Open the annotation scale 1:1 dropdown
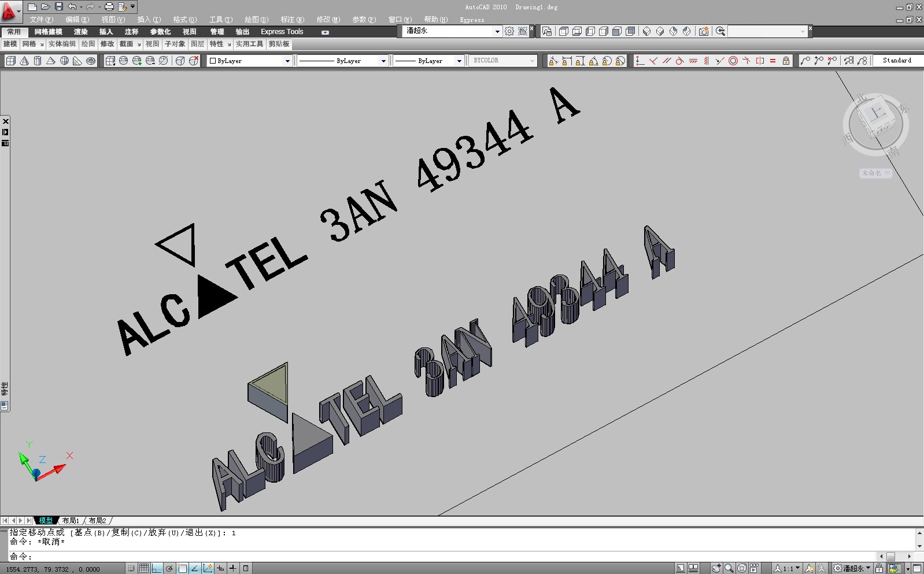Viewport: 924px width, 574px height. tap(788, 569)
